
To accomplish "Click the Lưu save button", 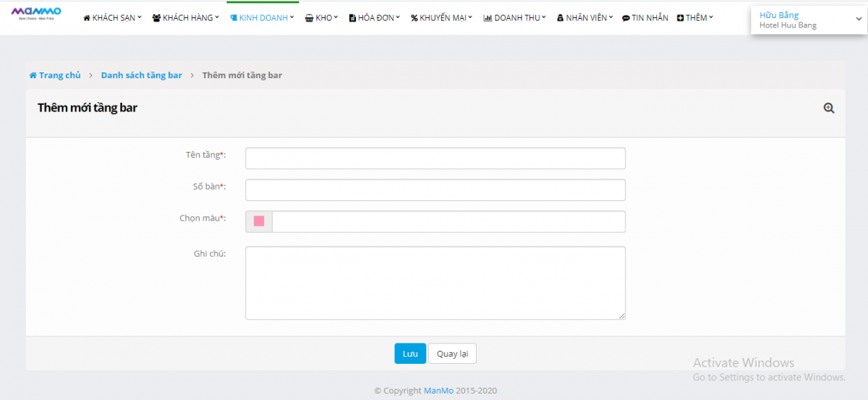I will tap(410, 354).
